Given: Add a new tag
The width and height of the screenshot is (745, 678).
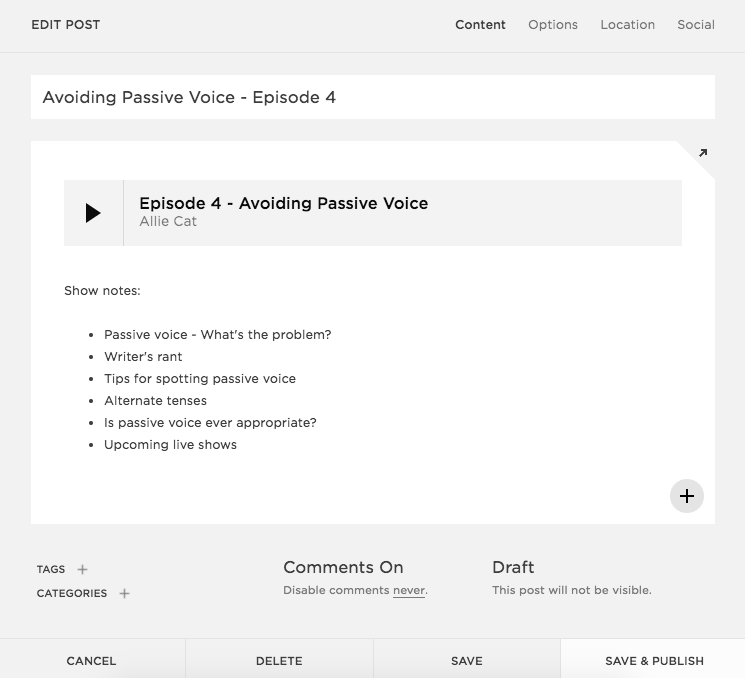Looking at the screenshot, I should pyautogui.click(x=83, y=569).
